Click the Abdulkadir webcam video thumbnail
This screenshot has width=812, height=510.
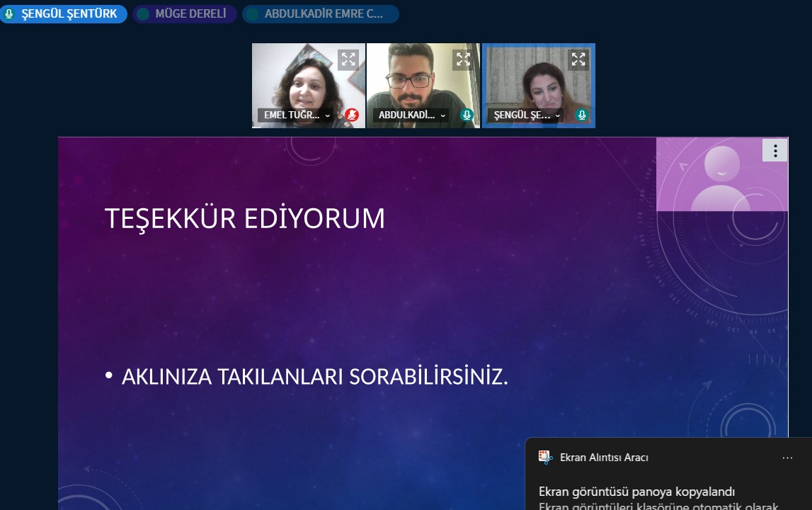[x=423, y=81]
